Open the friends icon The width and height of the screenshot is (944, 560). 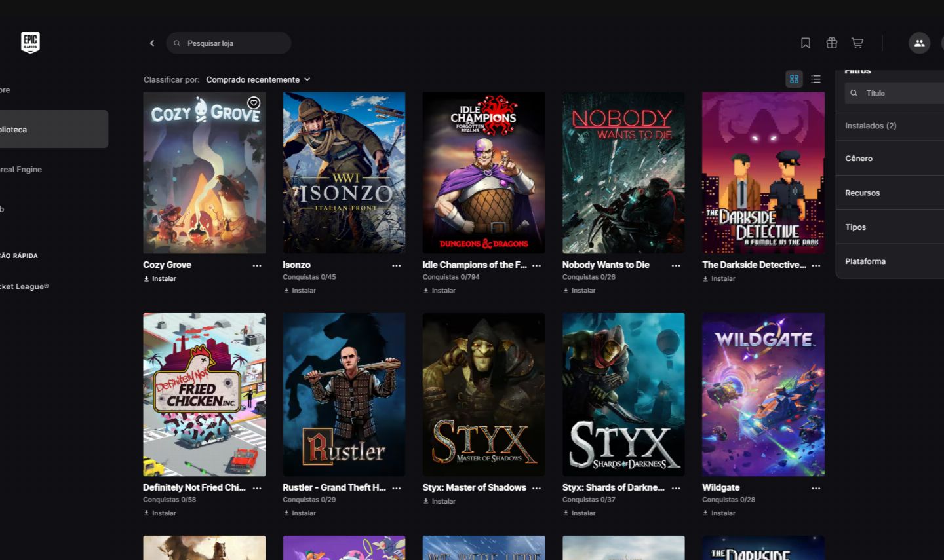[919, 43]
